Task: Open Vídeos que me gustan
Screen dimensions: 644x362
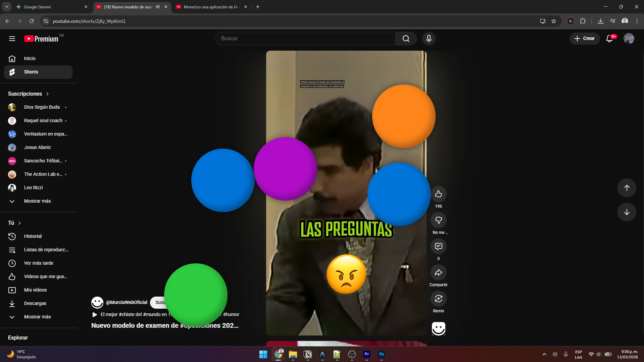Action: (x=38, y=276)
